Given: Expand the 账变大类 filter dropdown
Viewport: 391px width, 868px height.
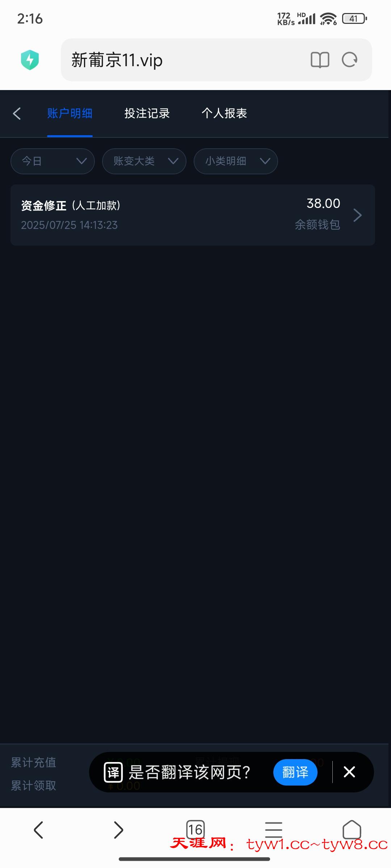Looking at the screenshot, I should tap(144, 161).
